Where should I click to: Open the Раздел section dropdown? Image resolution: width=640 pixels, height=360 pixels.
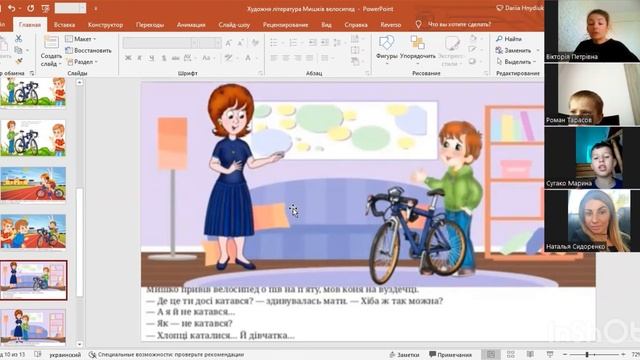(x=82, y=62)
